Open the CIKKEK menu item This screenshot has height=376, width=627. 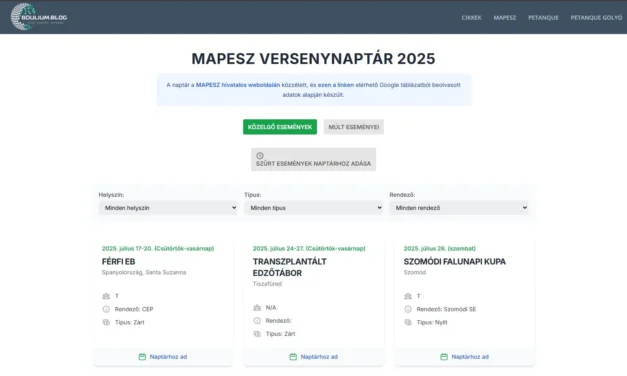pyautogui.click(x=471, y=18)
